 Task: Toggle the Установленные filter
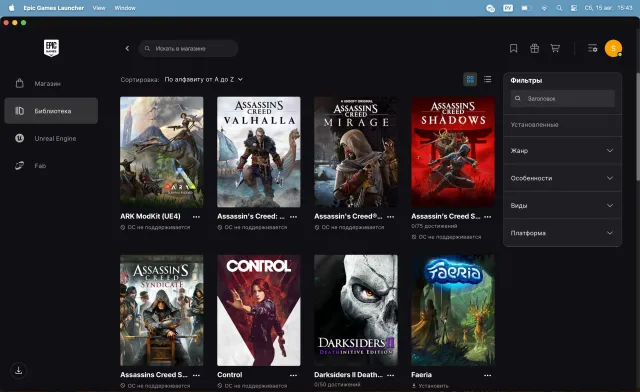[562, 125]
